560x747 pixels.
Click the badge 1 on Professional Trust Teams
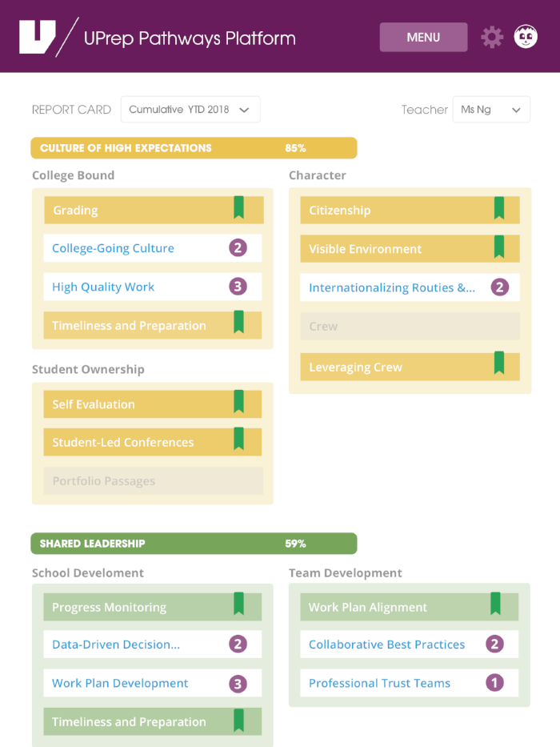click(x=494, y=683)
